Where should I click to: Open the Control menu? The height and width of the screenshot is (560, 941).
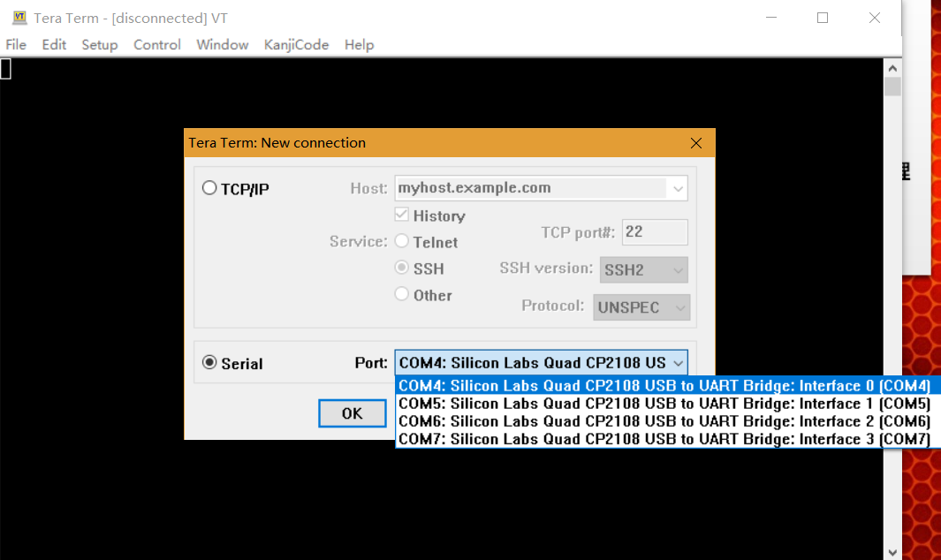point(156,44)
